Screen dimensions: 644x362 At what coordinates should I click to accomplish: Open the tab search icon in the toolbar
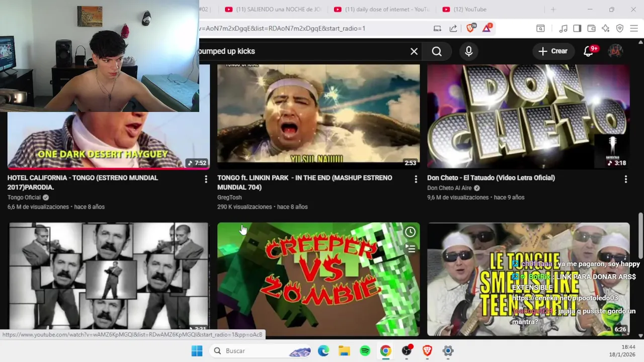coord(540,29)
